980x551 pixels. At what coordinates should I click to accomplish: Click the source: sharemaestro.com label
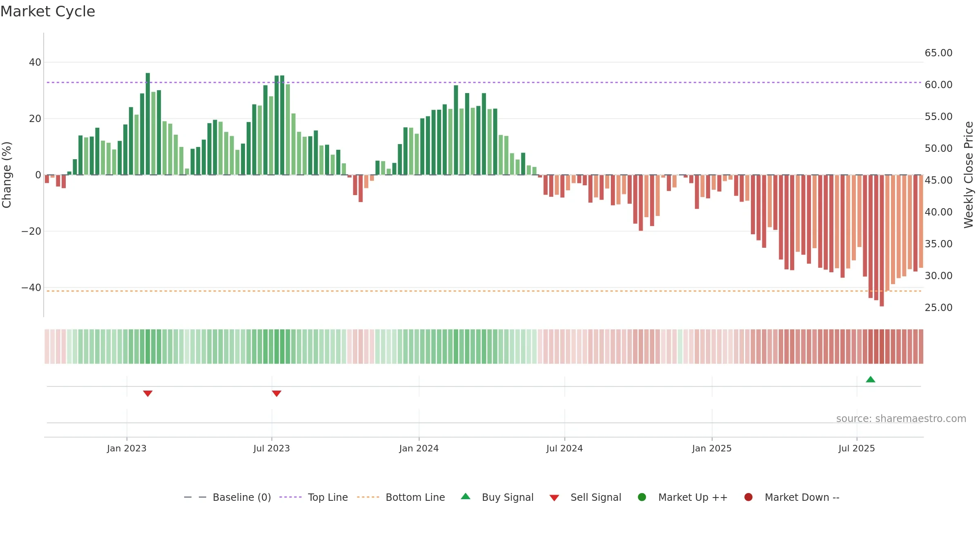[901, 419]
